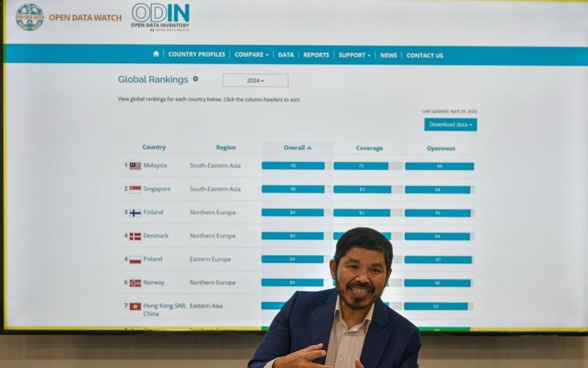This screenshot has width=588, height=368.
Task: Click the Finland flag icon
Action: (x=135, y=213)
